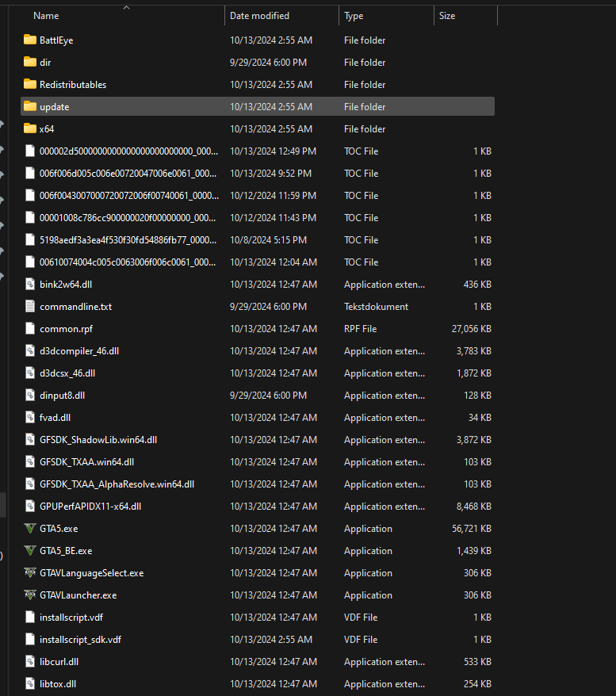Select file name 000002d5000000000000000000000000_000...

128,151
